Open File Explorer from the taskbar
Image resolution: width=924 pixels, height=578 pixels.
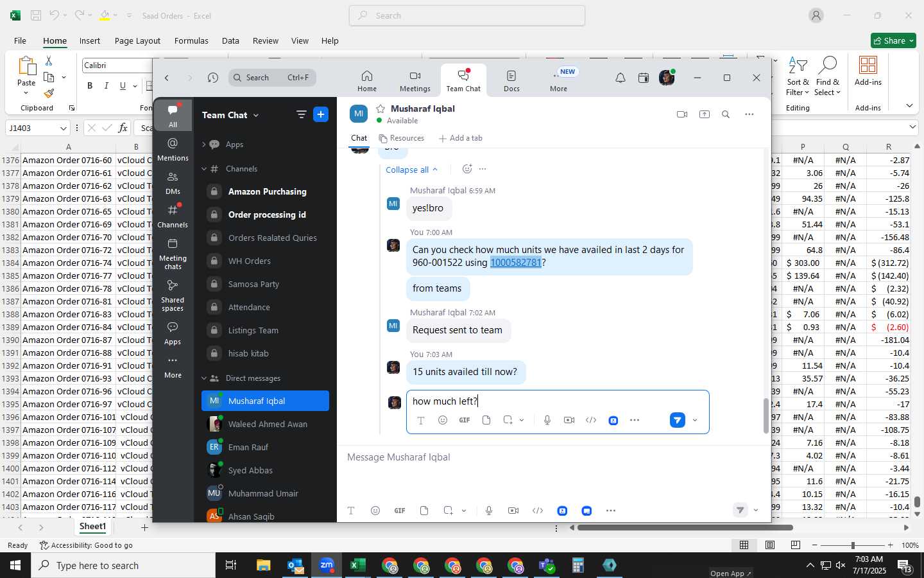[x=264, y=565]
